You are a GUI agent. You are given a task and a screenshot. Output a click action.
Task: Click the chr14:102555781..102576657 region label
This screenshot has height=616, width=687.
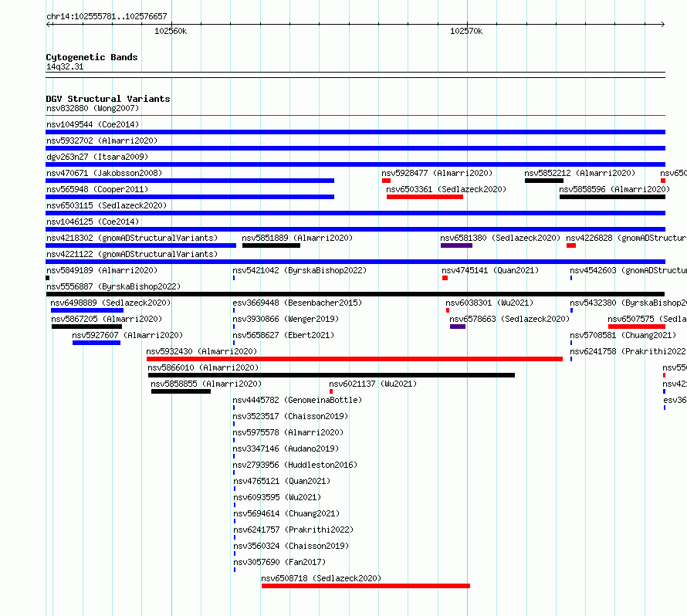pyautogui.click(x=107, y=16)
